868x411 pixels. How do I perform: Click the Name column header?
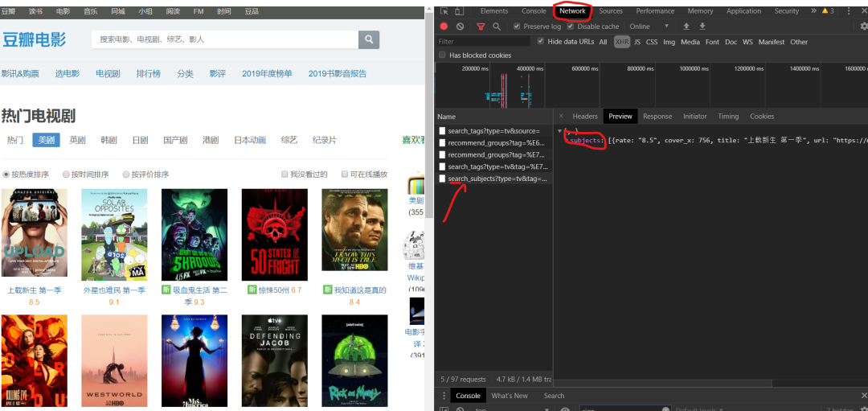[493, 117]
